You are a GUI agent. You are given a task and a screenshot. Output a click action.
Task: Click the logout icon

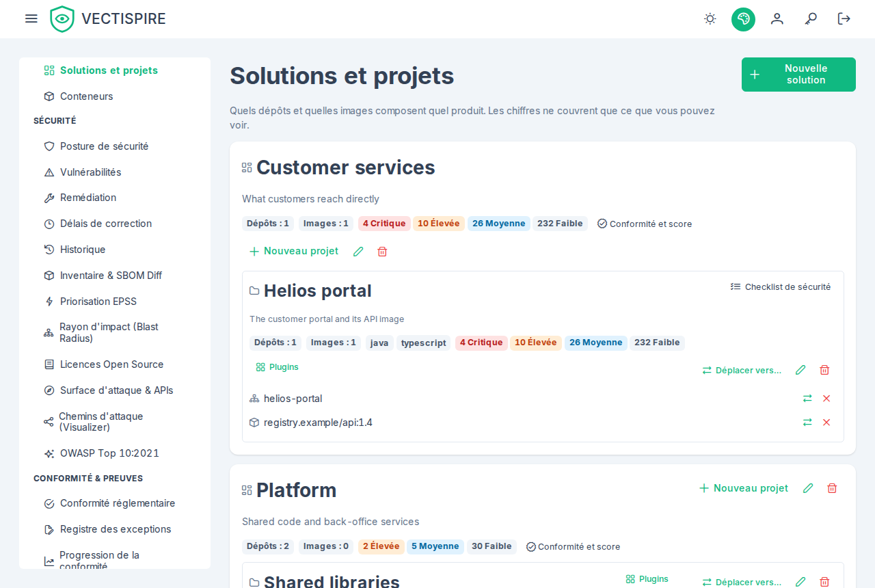(844, 18)
